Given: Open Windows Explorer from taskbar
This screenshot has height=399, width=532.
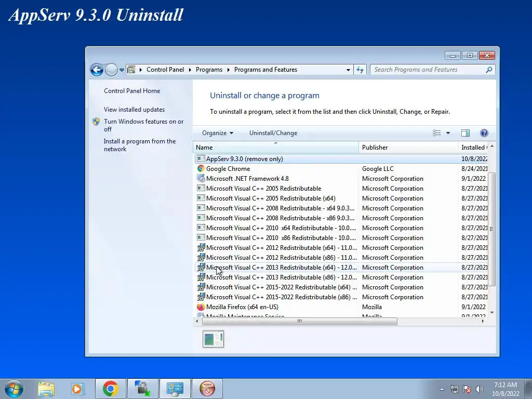Looking at the screenshot, I should point(46,389).
